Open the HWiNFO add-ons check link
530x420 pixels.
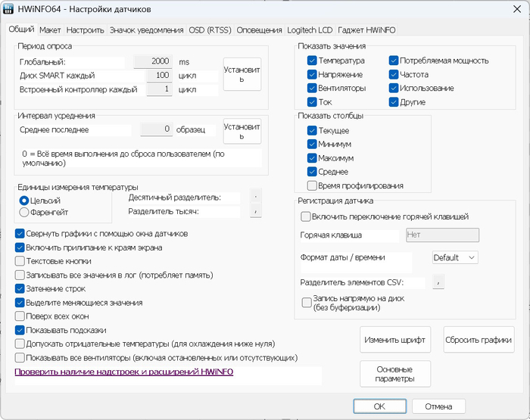tap(124, 372)
